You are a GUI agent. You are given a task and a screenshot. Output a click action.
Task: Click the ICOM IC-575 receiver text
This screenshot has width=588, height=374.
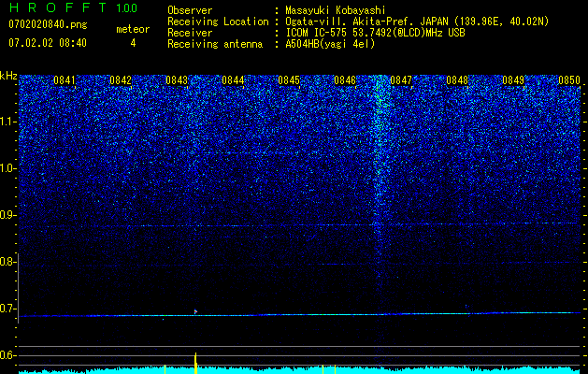point(375,33)
